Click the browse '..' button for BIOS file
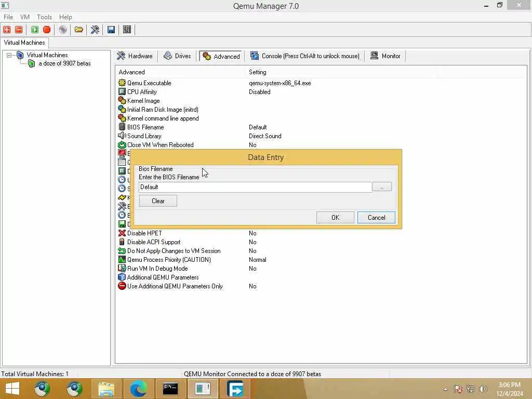This screenshot has height=399, width=532. 382,187
